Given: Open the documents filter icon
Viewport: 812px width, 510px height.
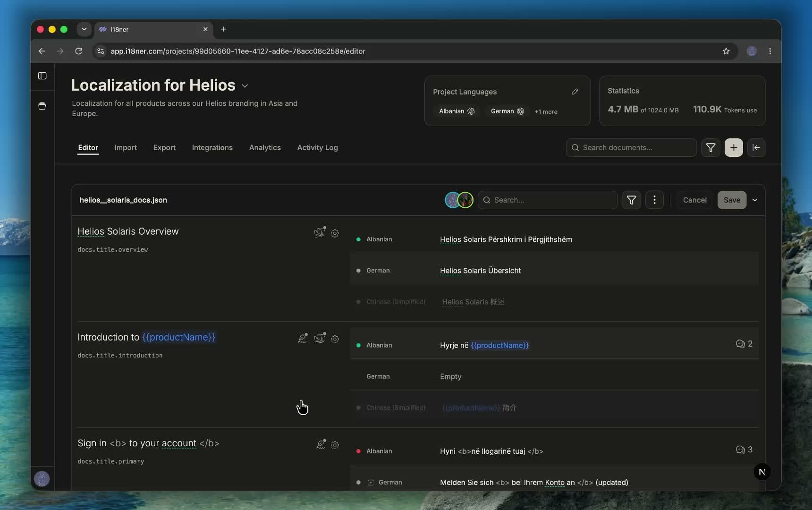Looking at the screenshot, I should (x=710, y=148).
